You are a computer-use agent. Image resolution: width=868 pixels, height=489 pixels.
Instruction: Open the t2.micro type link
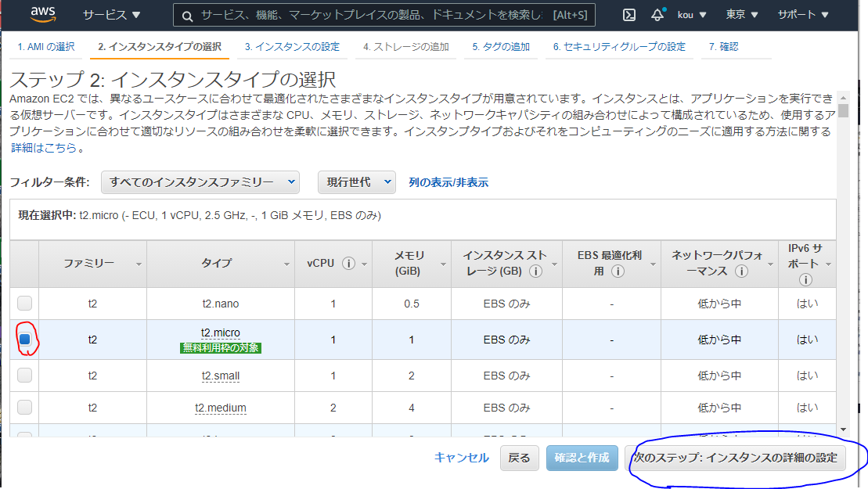pos(220,333)
